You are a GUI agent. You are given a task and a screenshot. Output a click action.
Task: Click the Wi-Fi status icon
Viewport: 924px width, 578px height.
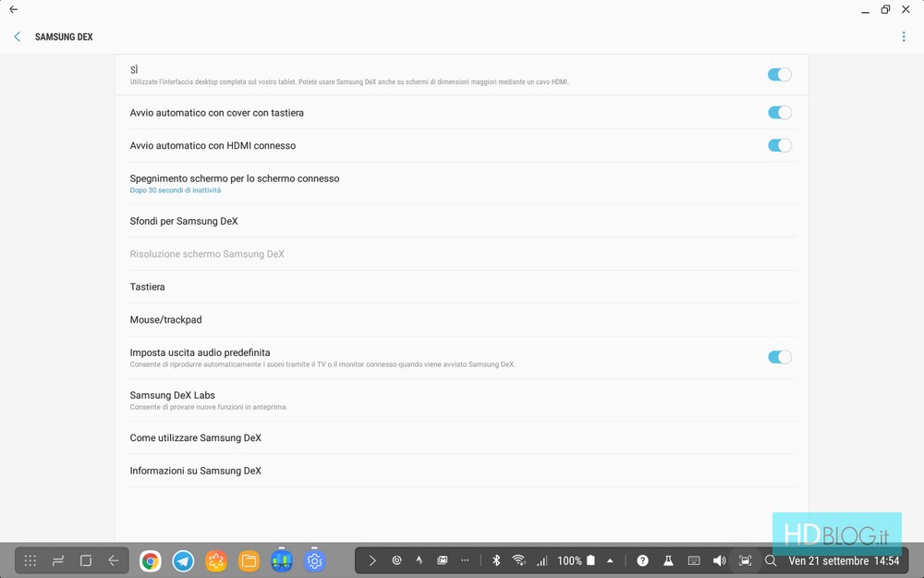pos(518,560)
